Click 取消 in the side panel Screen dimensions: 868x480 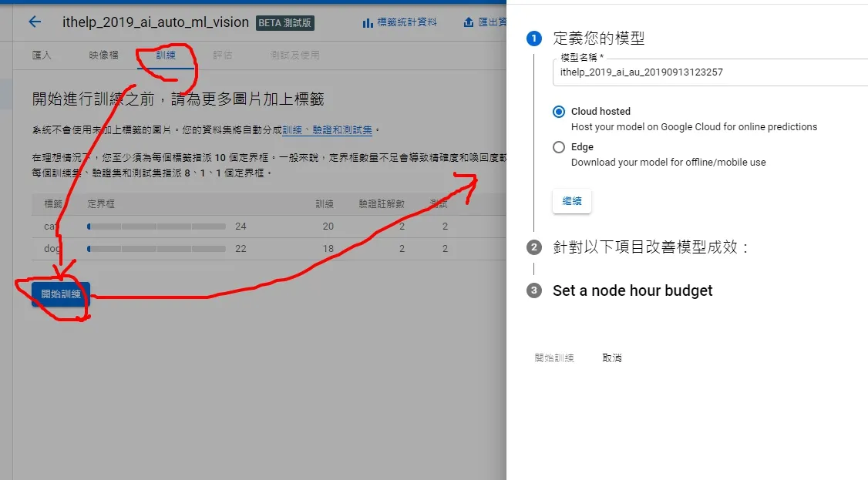click(x=612, y=357)
